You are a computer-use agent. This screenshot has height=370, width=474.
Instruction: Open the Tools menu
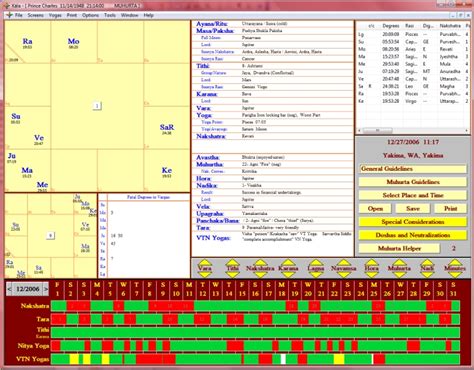pyautogui.click(x=110, y=15)
